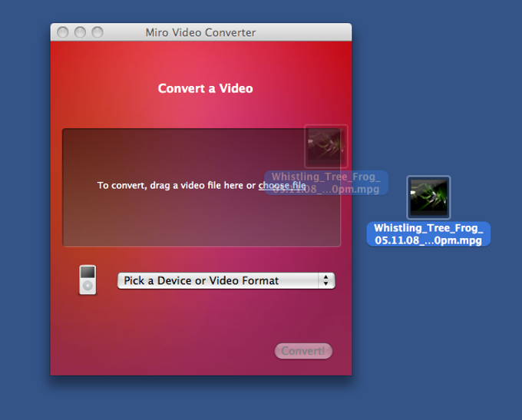Image resolution: width=522 pixels, height=420 pixels.
Task: Close the Miro Video Converter window
Action: (x=63, y=32)
